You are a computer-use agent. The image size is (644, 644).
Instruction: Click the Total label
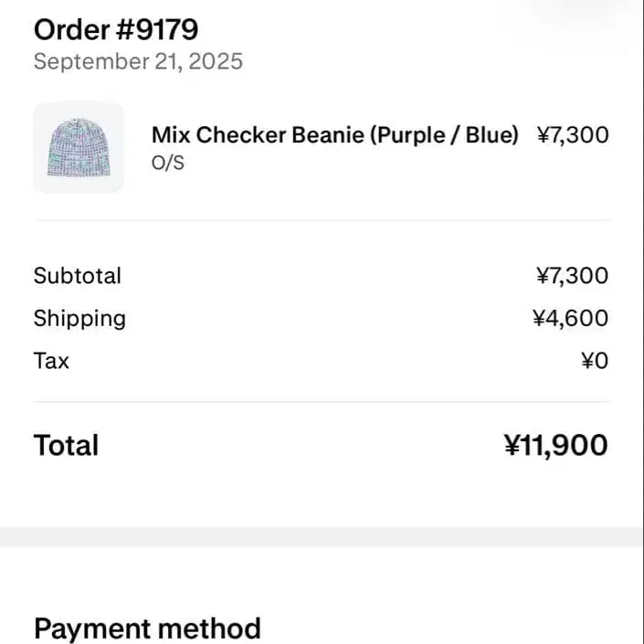point(66,446)
